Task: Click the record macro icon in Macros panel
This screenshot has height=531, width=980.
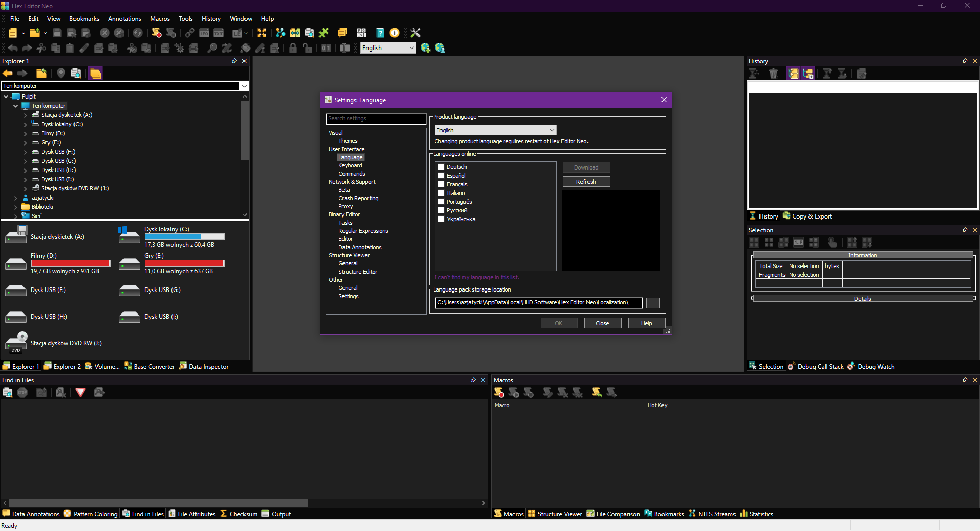Action: [x=499, y=392]
